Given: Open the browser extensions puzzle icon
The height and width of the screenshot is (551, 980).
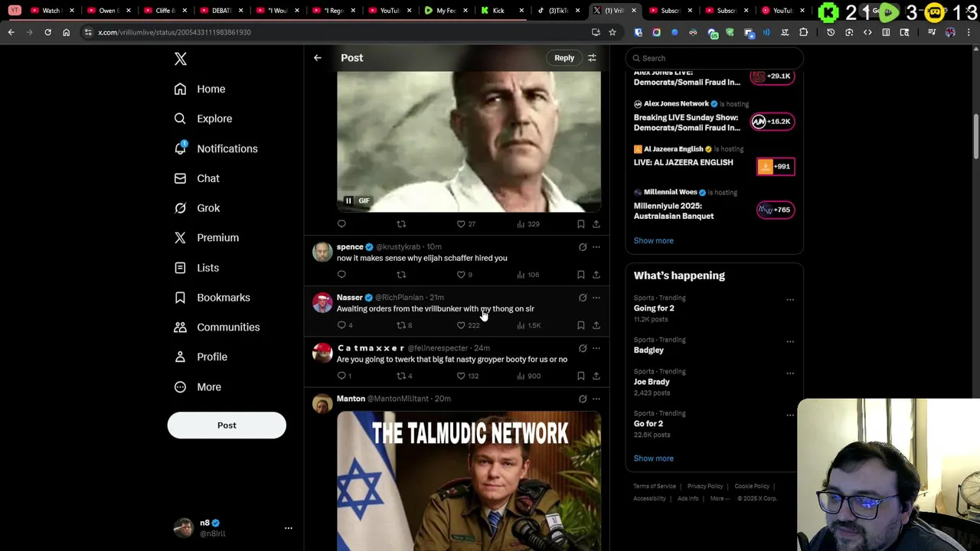Looking at the screenshot, I should pos(803,32).
